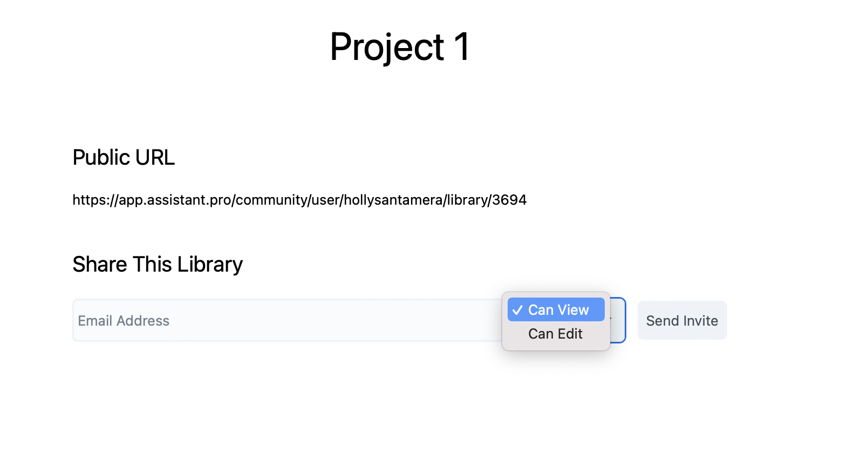Click the library ID 3694 in URL
868x452 pixels.
click(x=509, y=200)
